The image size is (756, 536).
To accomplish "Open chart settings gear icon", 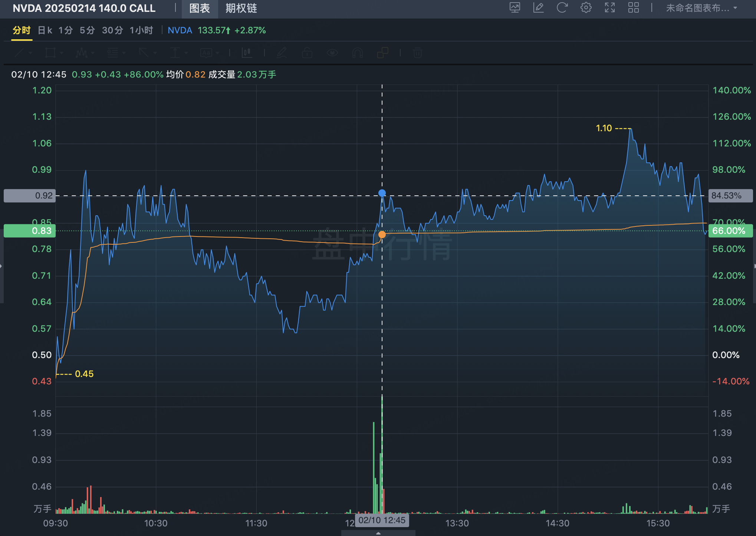I will [x=586, y=8].
